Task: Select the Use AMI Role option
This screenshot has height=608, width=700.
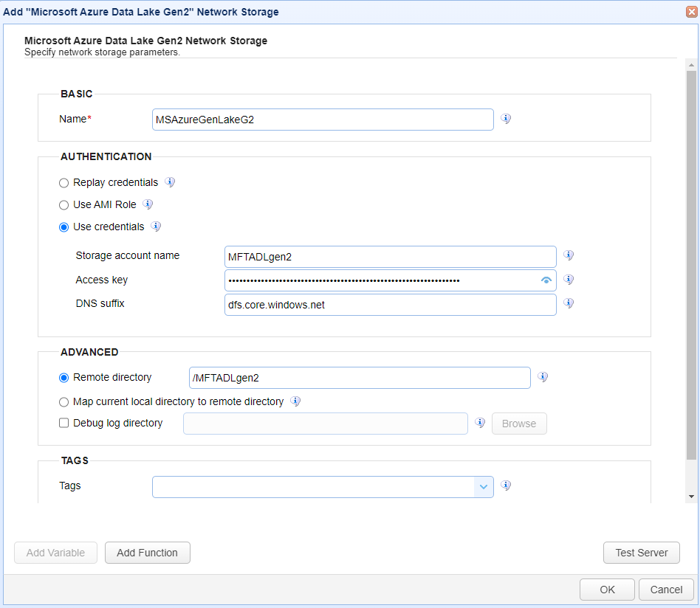Action: coord(64,204)
